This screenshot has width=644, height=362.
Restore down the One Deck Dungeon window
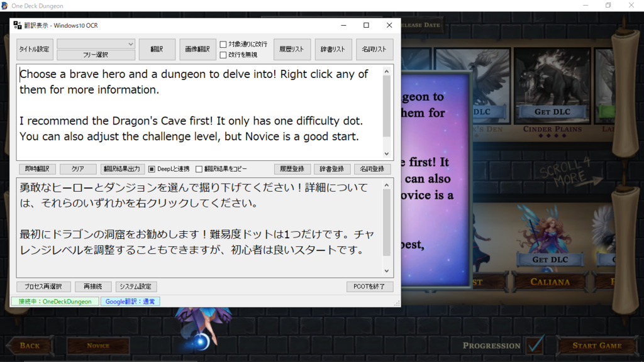[x=608, y=5]
